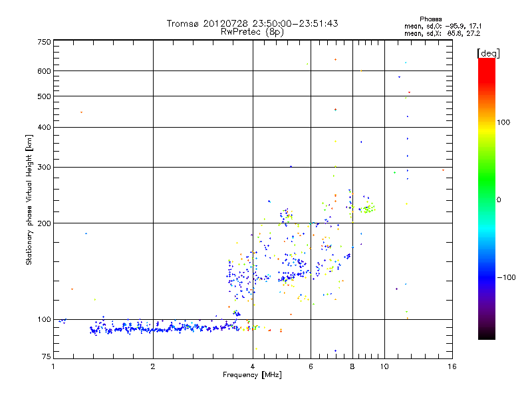This screenshot has width=532, height=399.
Task: Click the '750' height tick label
Action: pos(44,42)
